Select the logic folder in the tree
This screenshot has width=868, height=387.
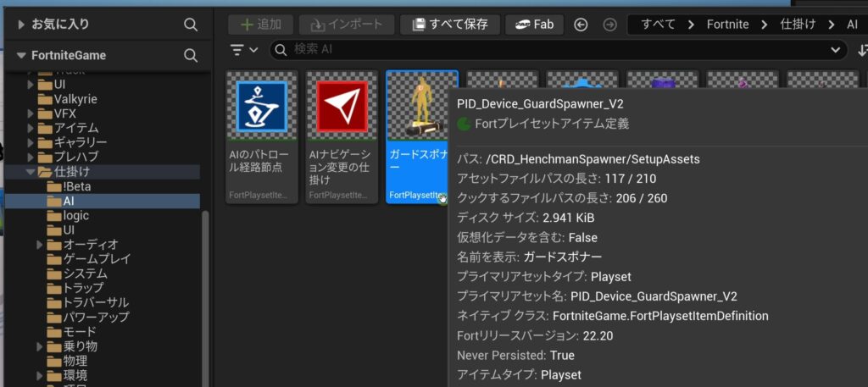[75, 216]
